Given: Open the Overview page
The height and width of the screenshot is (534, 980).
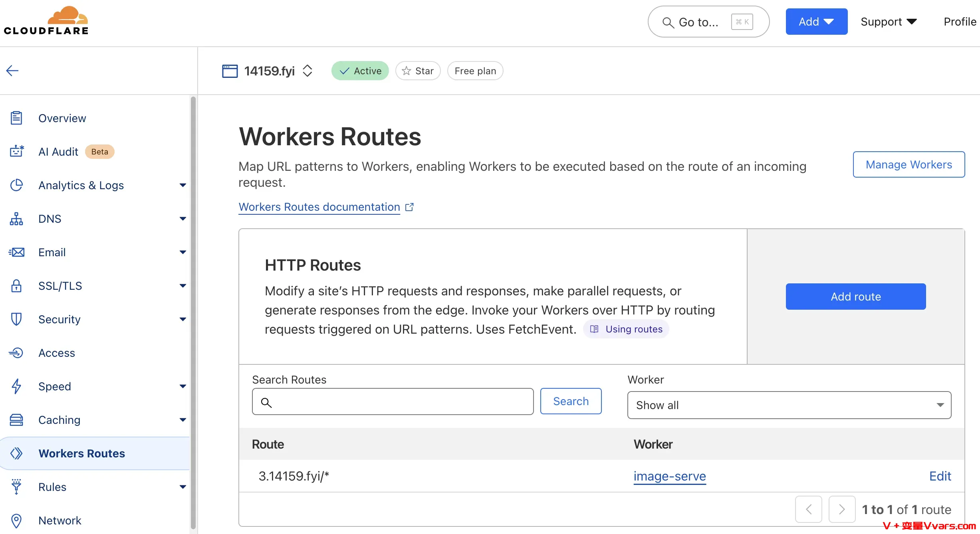Looking at the screenshot, I should click(x=62, y=118).
